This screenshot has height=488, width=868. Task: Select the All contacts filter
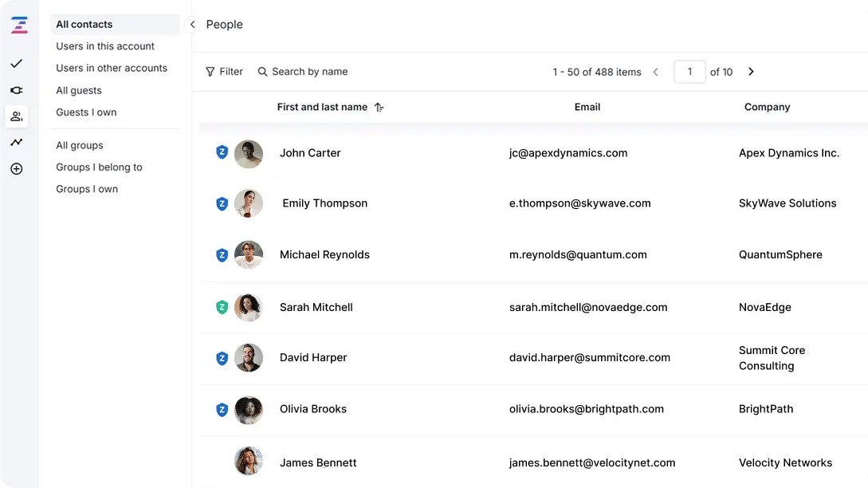(84, 24)
